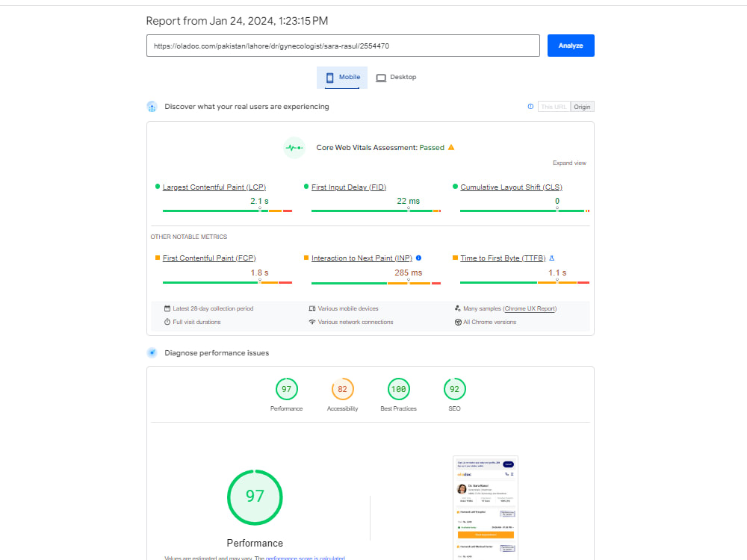Click the real users experience icon
The height and width of the screenshot is (560, 747).
coord(152,107)
